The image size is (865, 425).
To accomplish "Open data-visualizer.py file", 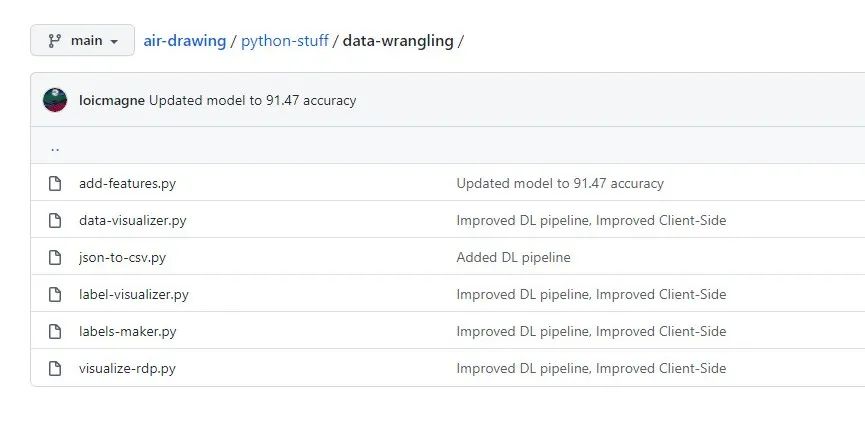I will 132,220.
